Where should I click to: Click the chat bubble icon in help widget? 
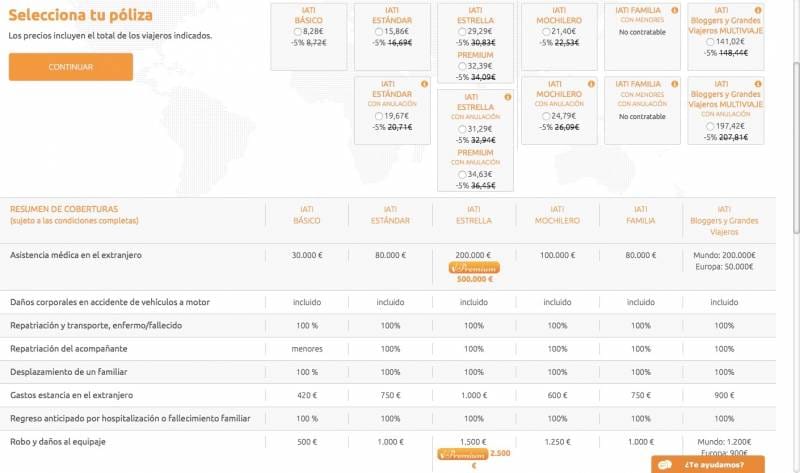665,465
